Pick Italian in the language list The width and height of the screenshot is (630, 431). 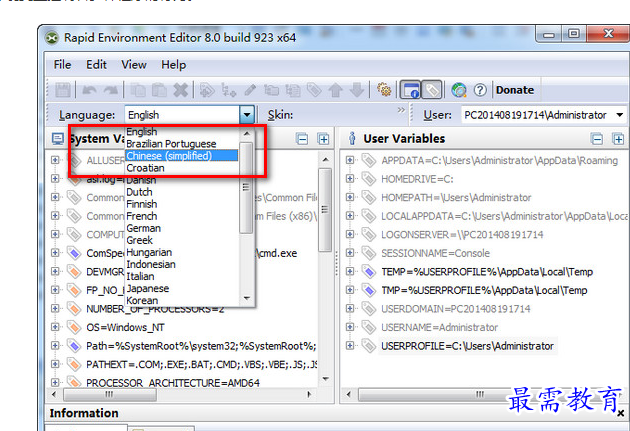182,276
